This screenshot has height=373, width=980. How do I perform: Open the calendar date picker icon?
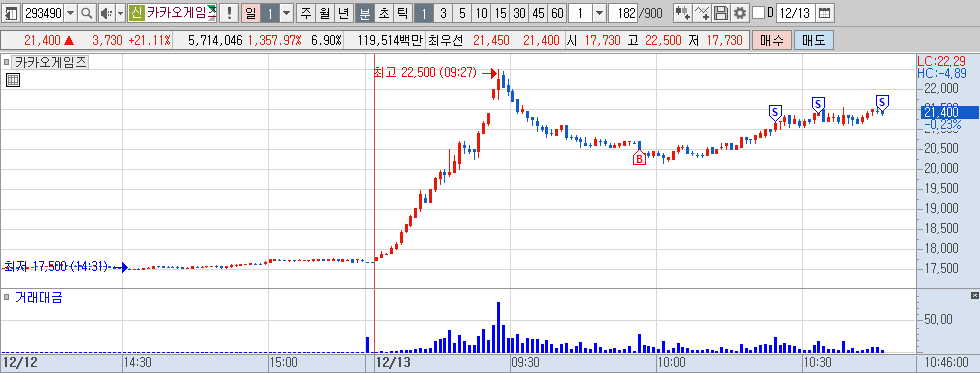pyautogui.click(x=825, y=12)
